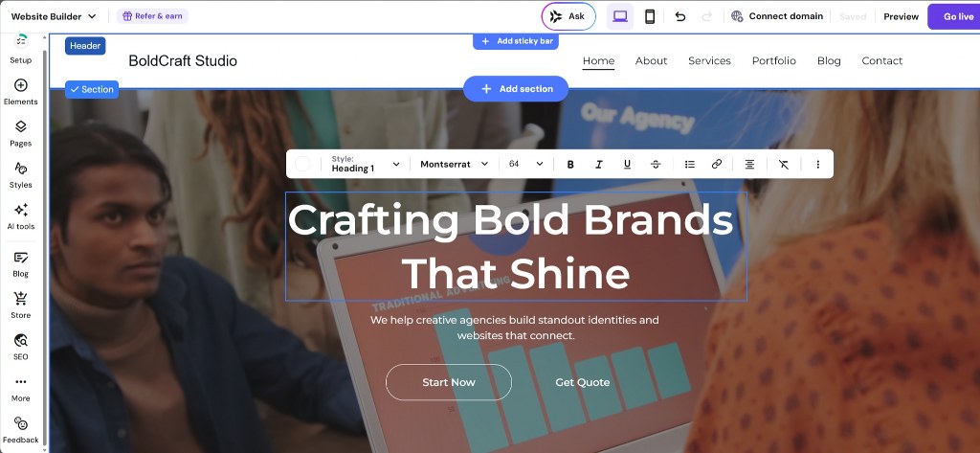Go to the Home nav item
This screenshot has height=453, width=980.
(x=598, y=60)
